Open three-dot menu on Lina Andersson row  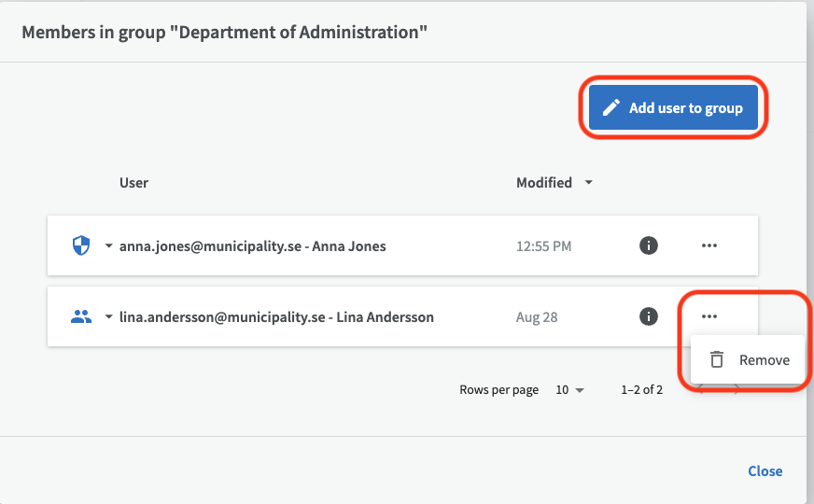[x=709, y=316]
